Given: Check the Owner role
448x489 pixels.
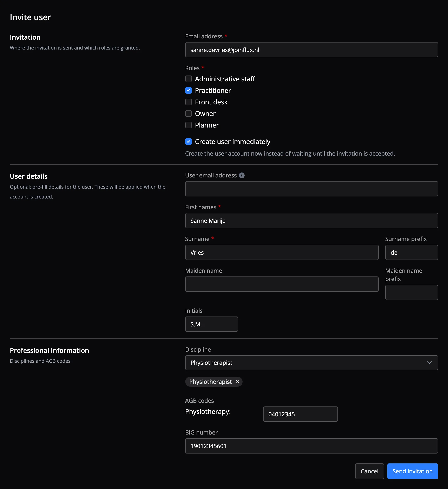Looking at the screenshot, I should pyautogui.click(x=188, y=113).
